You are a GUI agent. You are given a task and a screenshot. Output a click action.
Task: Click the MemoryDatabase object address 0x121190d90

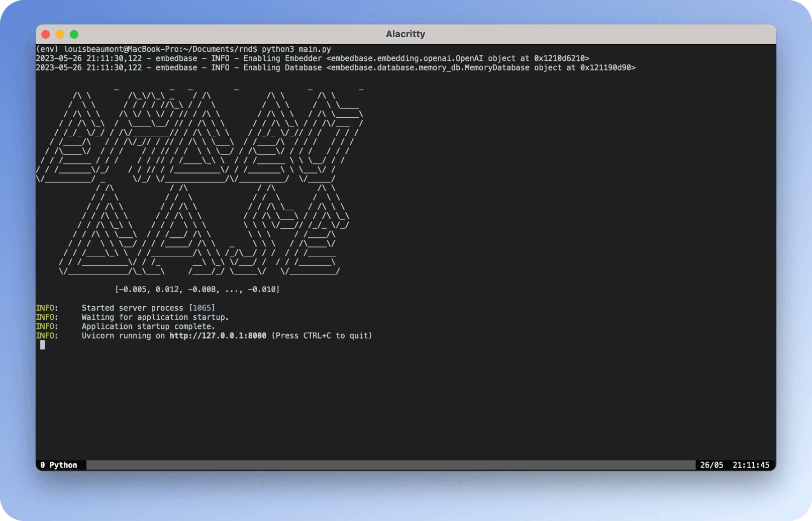pos(605,67)
